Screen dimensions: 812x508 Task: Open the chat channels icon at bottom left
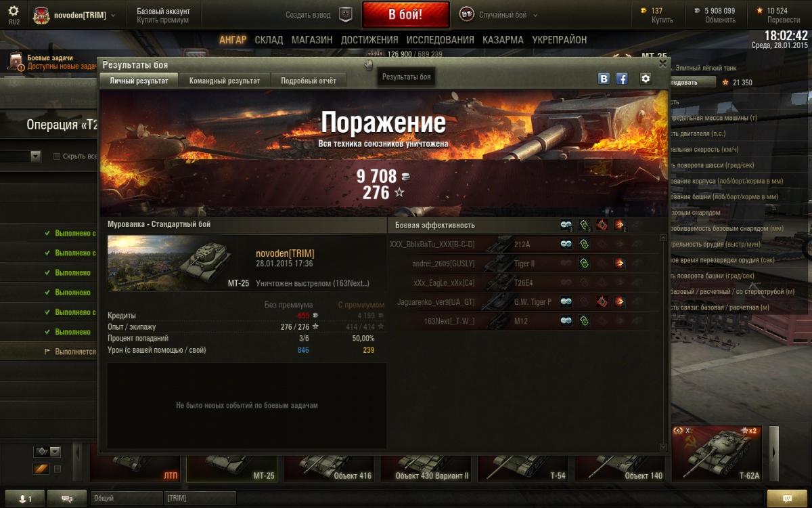pos(67,499)
